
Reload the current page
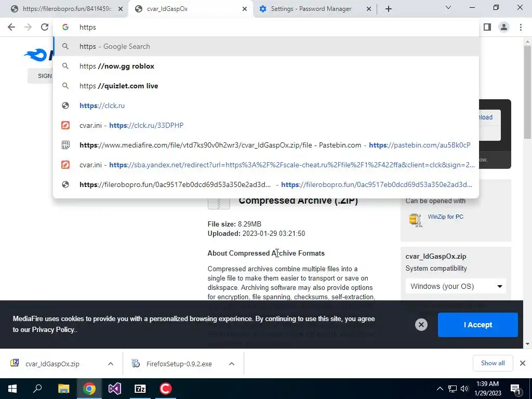45,27
